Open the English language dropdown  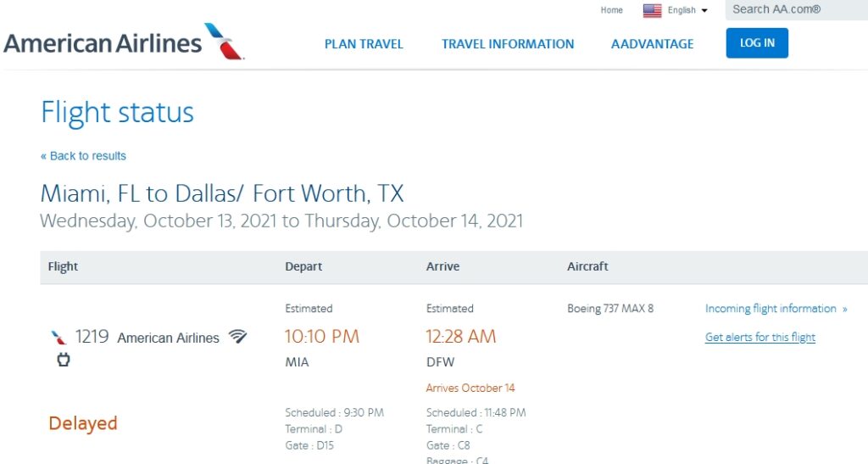point(682,11)
